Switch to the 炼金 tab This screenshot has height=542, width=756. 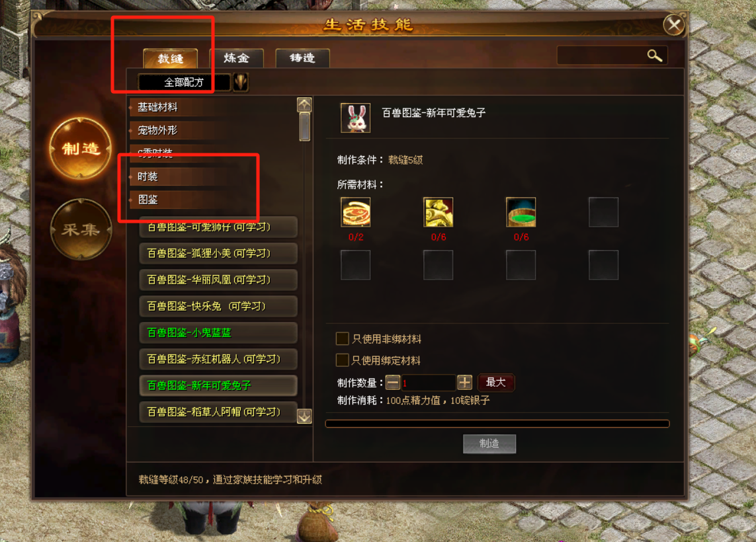pyautogui.click(x=237, y=58)
